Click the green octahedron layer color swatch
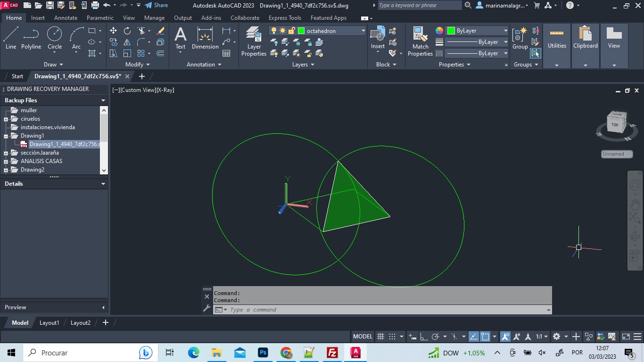644x362 pixels. click(x=301, y=31)
